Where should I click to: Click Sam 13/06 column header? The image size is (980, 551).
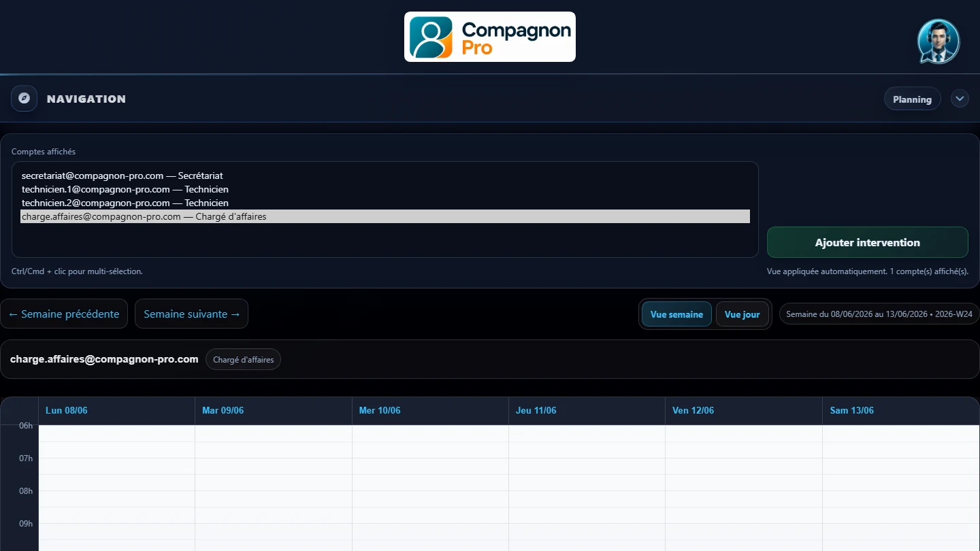(x=901, y=410)
